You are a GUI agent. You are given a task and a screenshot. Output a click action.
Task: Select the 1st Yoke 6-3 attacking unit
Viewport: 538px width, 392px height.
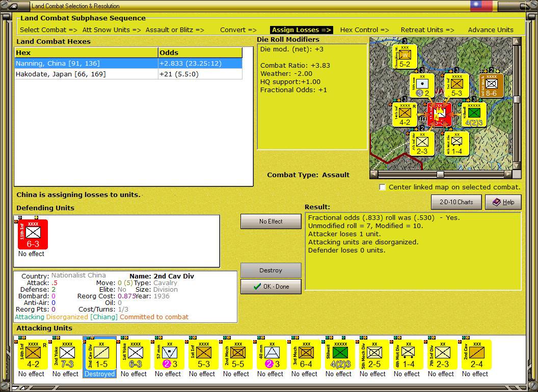[x=135, y=355]
